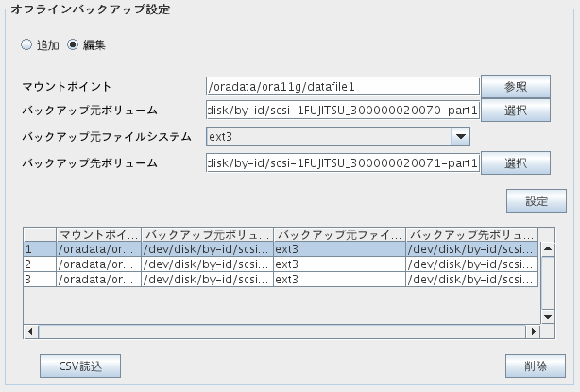This screenshot has width=580, height=392.
Task: Click the horizontal scroll left arrow
Action: tap(31, 332)
